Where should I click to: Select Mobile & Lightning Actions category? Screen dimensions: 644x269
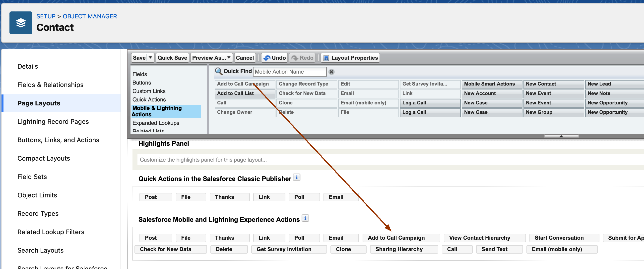(166, 111)
